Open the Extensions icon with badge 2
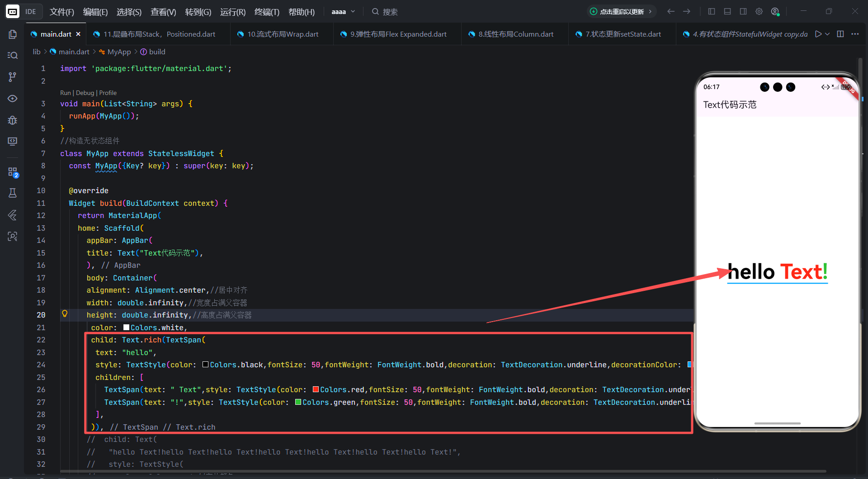The width and height of the screenshot is (868, 479). 13,172
